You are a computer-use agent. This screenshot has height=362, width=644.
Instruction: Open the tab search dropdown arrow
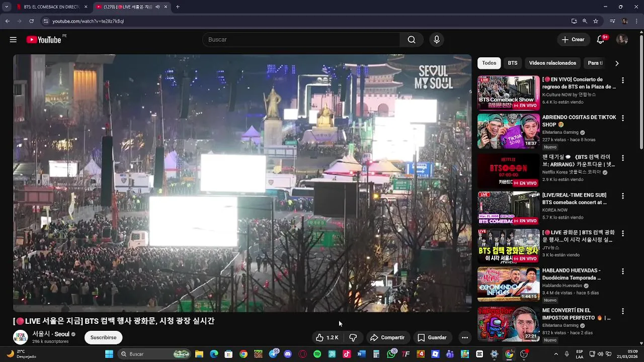(6, 7)
